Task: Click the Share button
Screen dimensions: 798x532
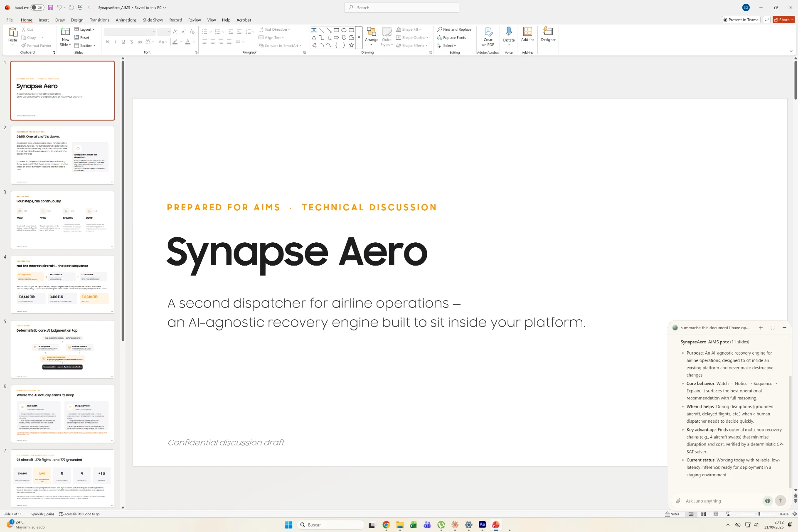Action: point(783,20)
